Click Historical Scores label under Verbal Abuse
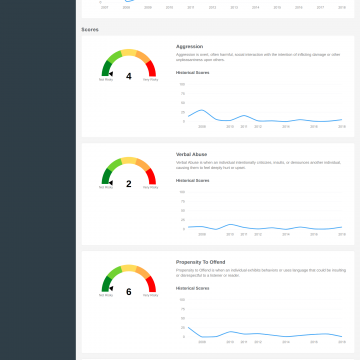The image size is (360, 360). (192, 181)
